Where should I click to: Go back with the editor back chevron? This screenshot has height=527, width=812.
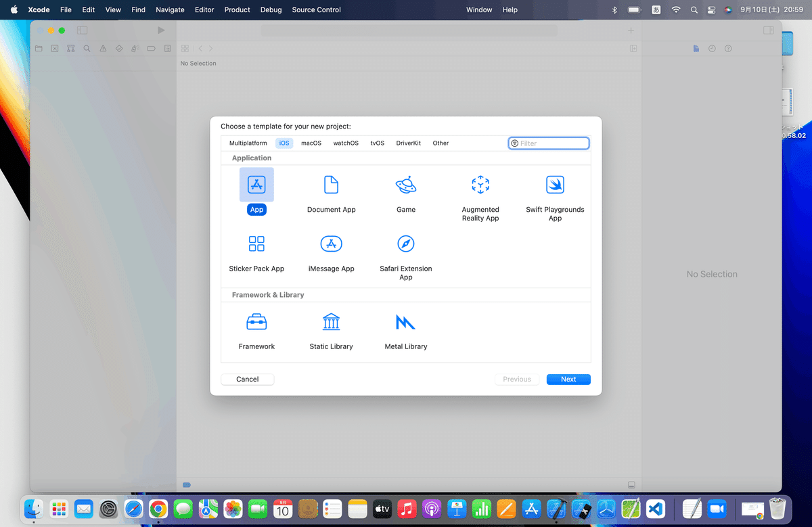(x=200, y=49)
